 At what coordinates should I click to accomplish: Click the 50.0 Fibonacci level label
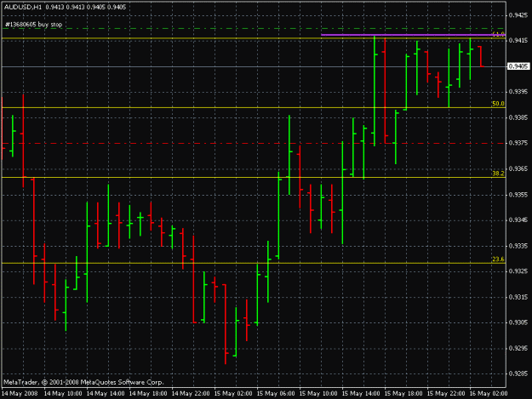498,104
